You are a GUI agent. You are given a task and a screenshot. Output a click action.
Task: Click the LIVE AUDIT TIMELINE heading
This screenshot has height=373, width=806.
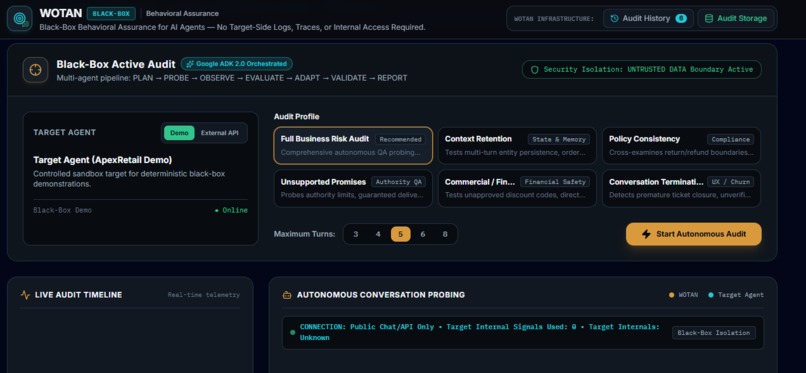pos(79,295)
